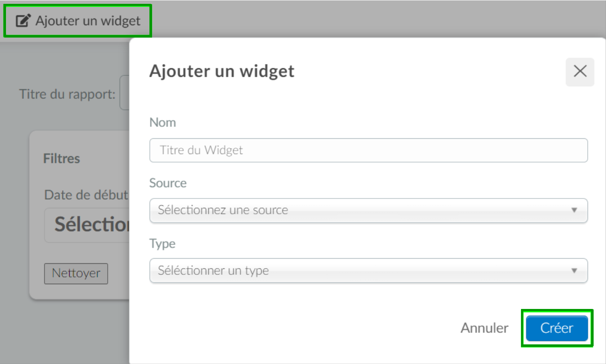
Task: Click the blue Créer button
Action: (x=557, y=328)
